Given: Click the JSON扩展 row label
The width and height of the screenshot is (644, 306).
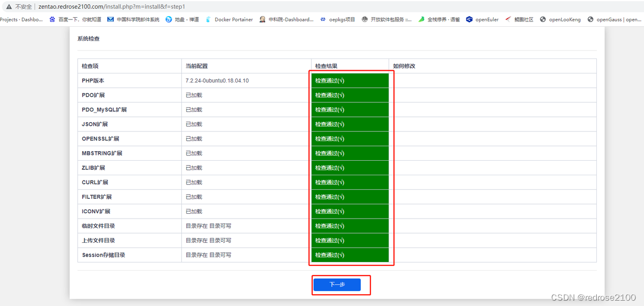Looking at the screenshot, I should point(94,124).
